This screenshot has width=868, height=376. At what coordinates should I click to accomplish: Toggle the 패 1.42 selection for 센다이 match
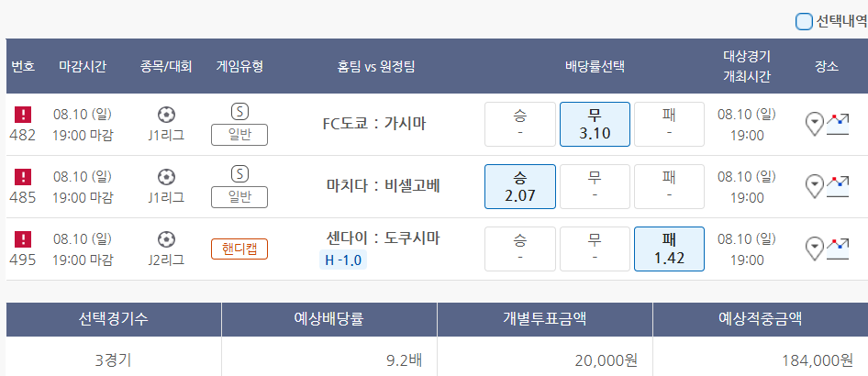[x=669, y=249]
